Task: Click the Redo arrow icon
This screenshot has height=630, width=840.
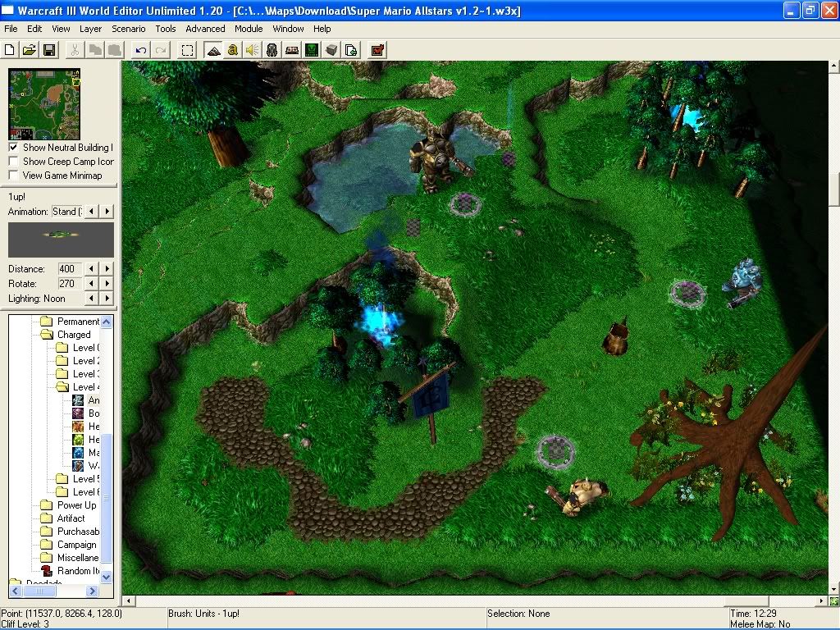Action: 161,50
